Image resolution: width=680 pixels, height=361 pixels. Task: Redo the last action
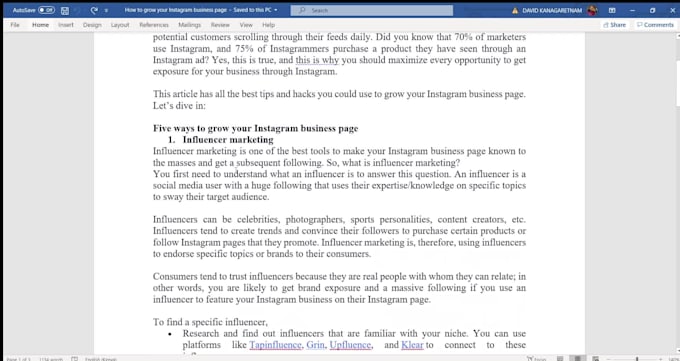94,10
